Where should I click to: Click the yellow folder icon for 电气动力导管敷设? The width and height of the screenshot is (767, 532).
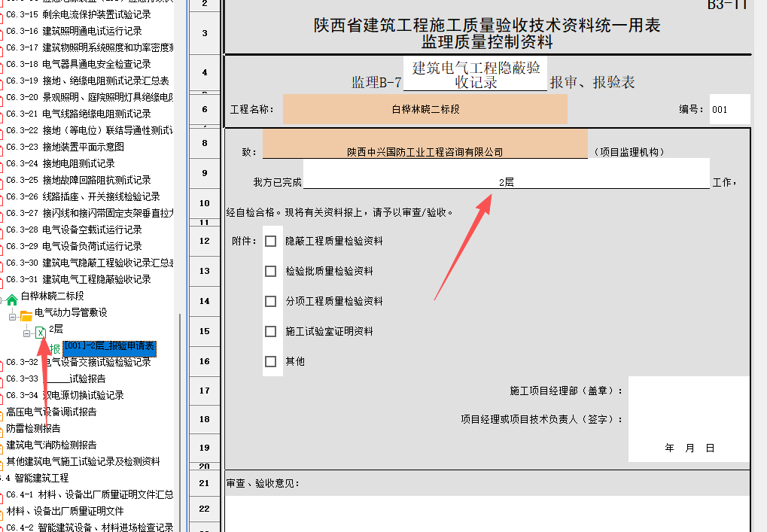tap(26, 315)
